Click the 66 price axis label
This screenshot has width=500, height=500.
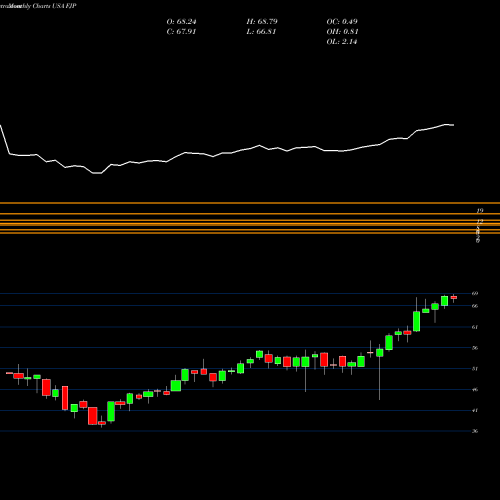[x=475, y=306]
